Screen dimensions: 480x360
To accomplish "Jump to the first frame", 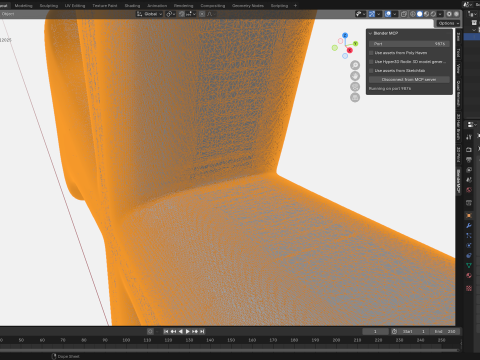I will [x=166, y=331].
